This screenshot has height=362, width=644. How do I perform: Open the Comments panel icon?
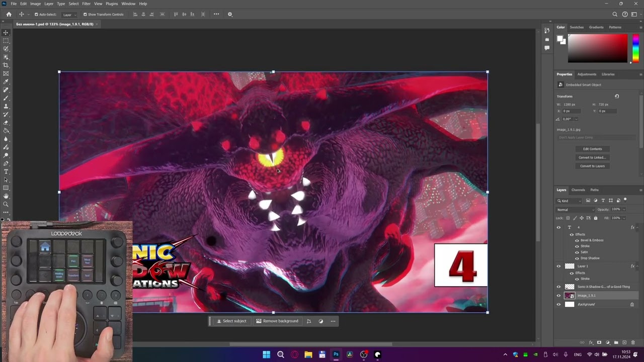547,48
